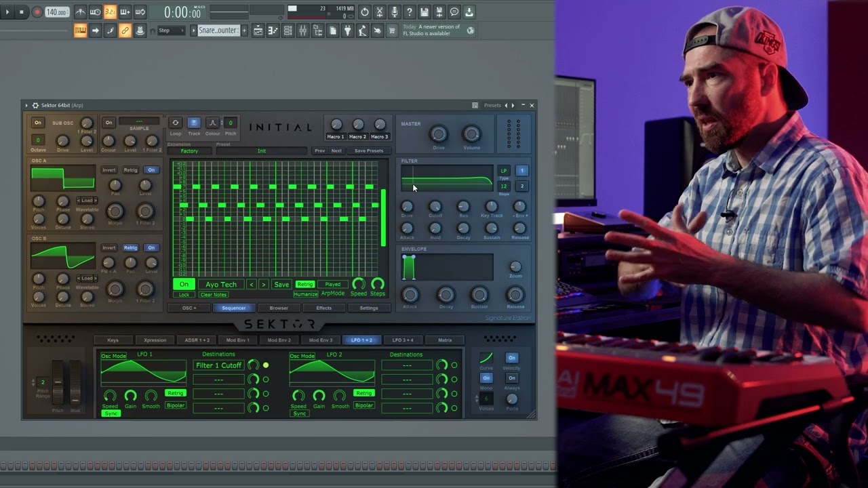Click the speech bubble icon in toolbar
Screen dimensions: 868x488
pos(454,12)
